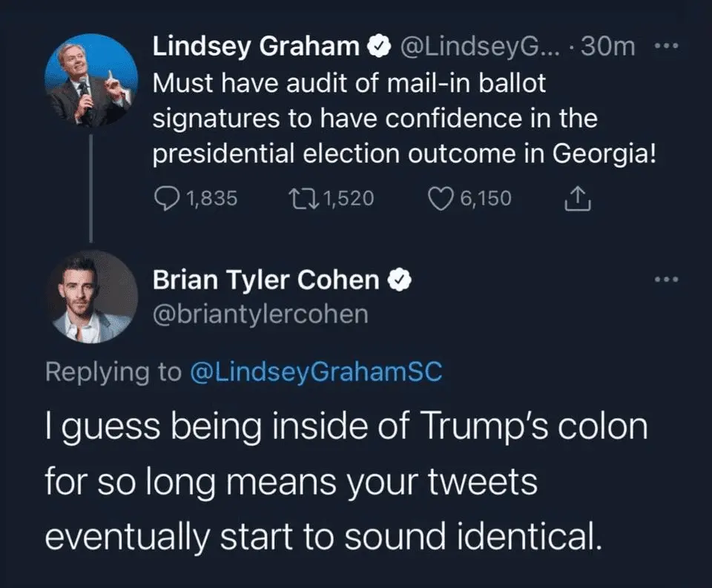Click the Lindsey Graham display name
The image size is (712, 588).
(x=256, y=47)
